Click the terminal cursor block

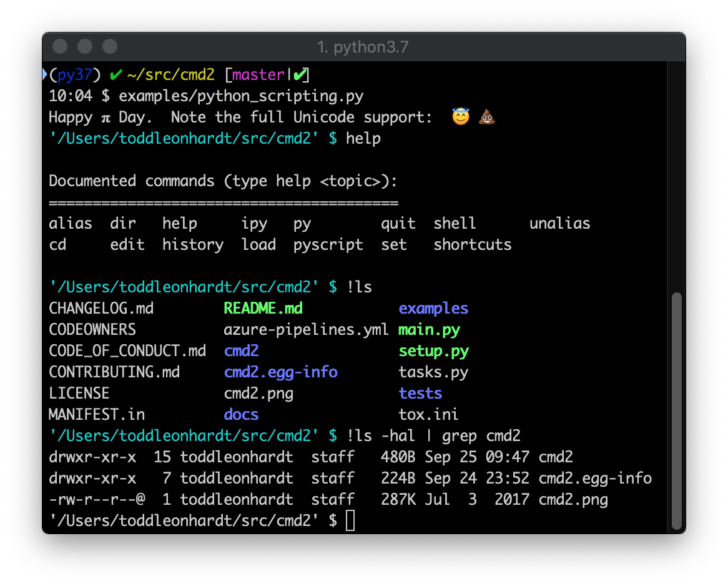(x=350, y=520)
